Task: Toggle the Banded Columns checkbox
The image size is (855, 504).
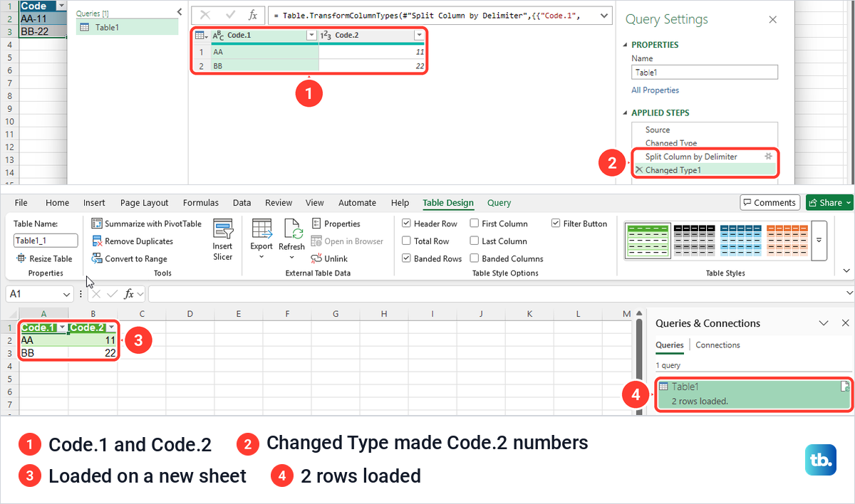Action: point(475,259)
